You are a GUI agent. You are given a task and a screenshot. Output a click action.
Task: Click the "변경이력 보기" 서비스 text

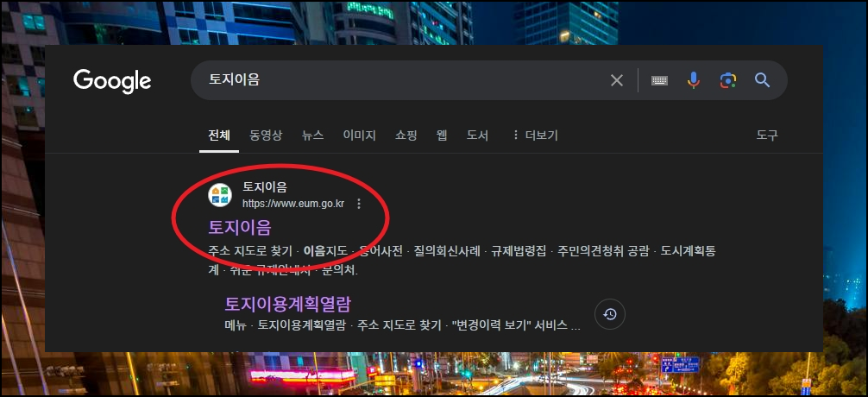click(x=510, y=325)
